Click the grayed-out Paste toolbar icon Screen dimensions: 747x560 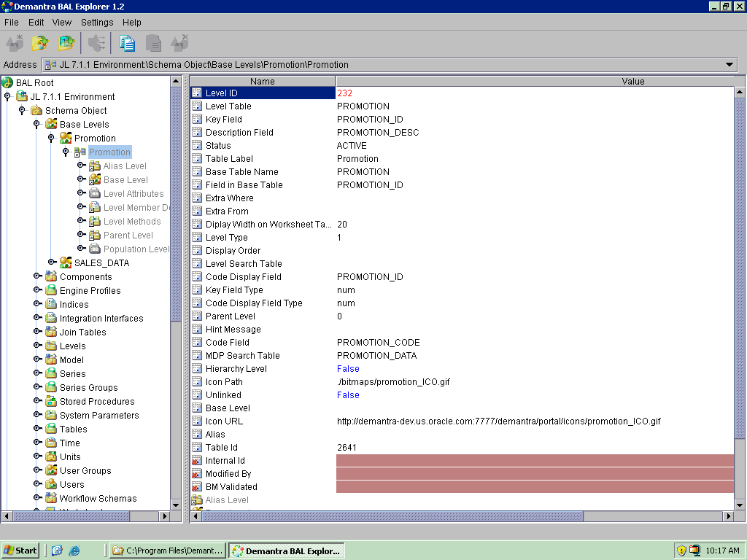(x=153, y=43)
